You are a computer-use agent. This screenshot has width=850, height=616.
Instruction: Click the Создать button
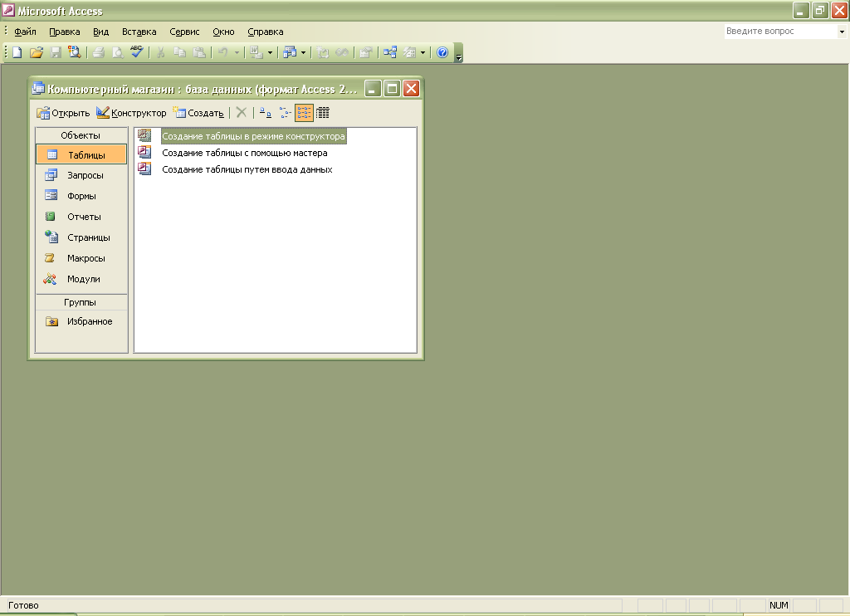198,113
